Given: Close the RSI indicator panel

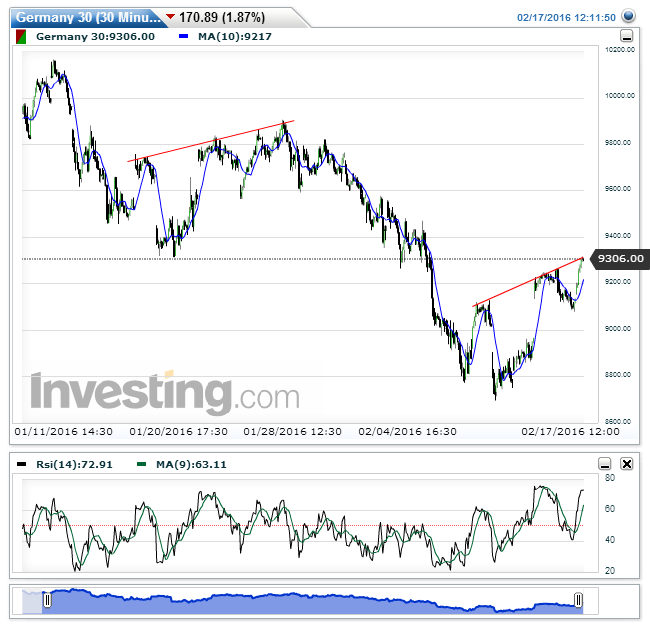Looking at the screenshot, I should [x=627, y=464].
